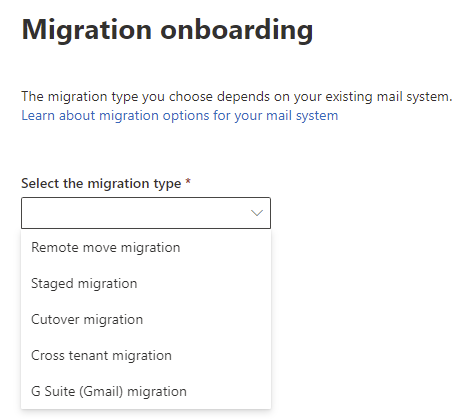Click the sentence about existing mail system
461x419 pixels.
pyautogui.click(x=237, y=97)
